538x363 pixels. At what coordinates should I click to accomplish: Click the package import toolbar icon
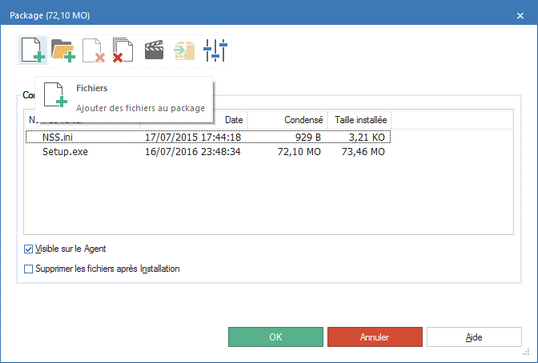(184, 50)
